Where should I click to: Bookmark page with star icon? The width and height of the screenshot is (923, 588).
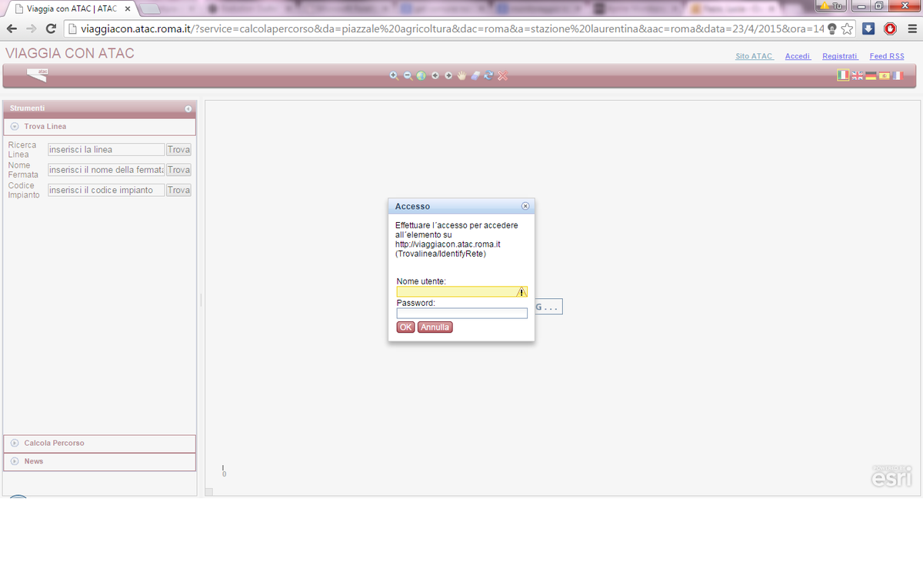847,29
